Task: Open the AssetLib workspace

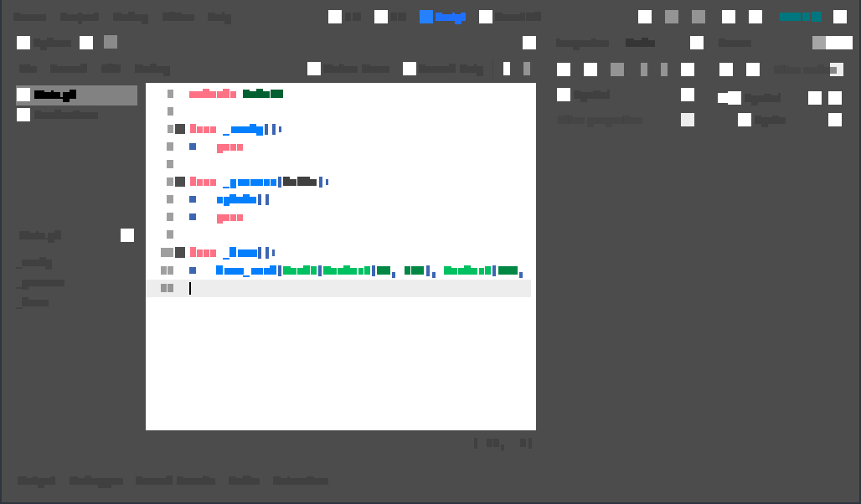Action: [509, 17]
